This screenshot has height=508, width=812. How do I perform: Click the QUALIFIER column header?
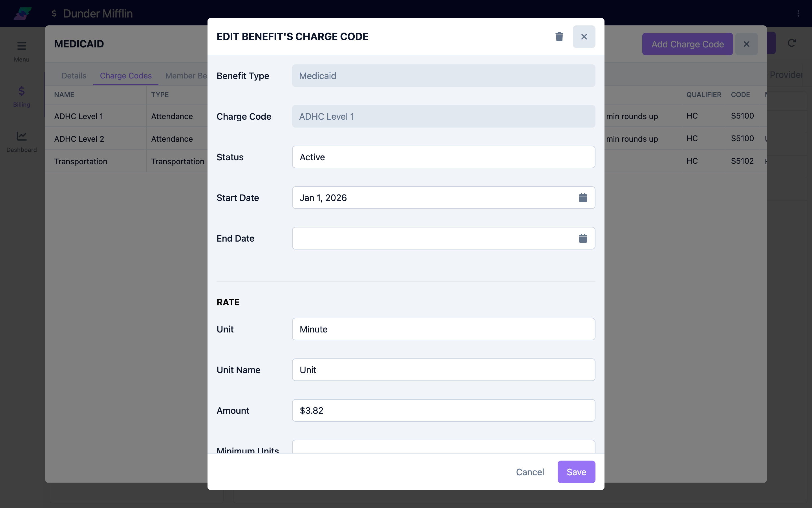click(x=703, y=95)
